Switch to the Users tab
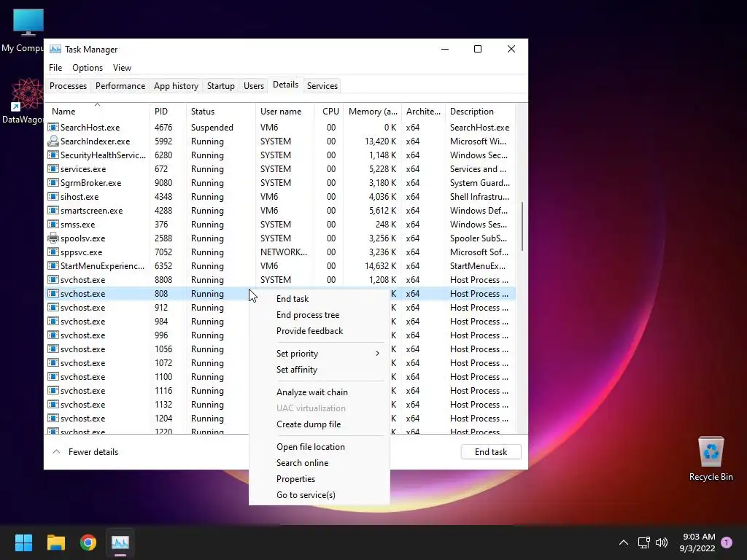747x560 pixels. tap(253, 86)
